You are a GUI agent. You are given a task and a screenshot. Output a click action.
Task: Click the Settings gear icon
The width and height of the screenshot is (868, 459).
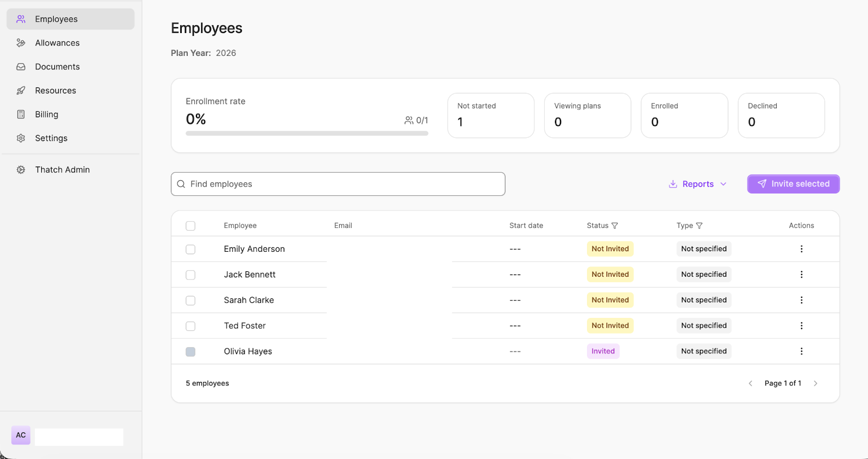pyautogui.click(x=21, y=138)
